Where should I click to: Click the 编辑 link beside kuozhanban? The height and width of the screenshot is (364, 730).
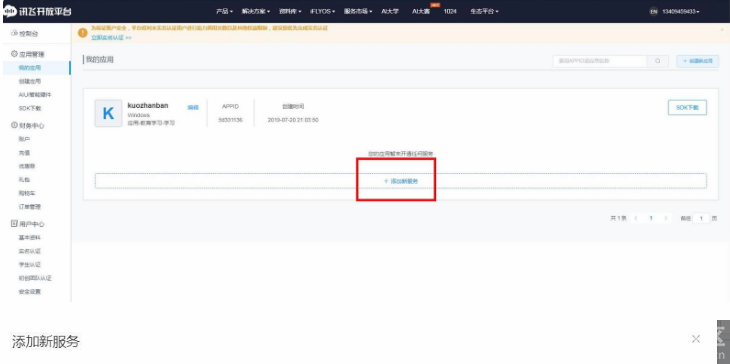tap(193, 108)
